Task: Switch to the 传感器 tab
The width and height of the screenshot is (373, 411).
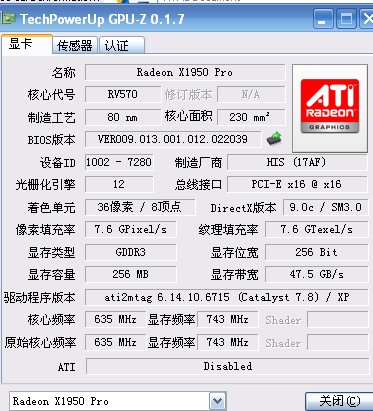Action: click(x=75, y=45)
